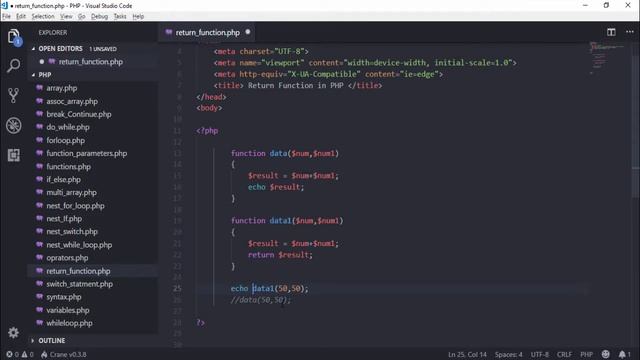Click the Crane v0.3.8 status item

coord(64,354)
